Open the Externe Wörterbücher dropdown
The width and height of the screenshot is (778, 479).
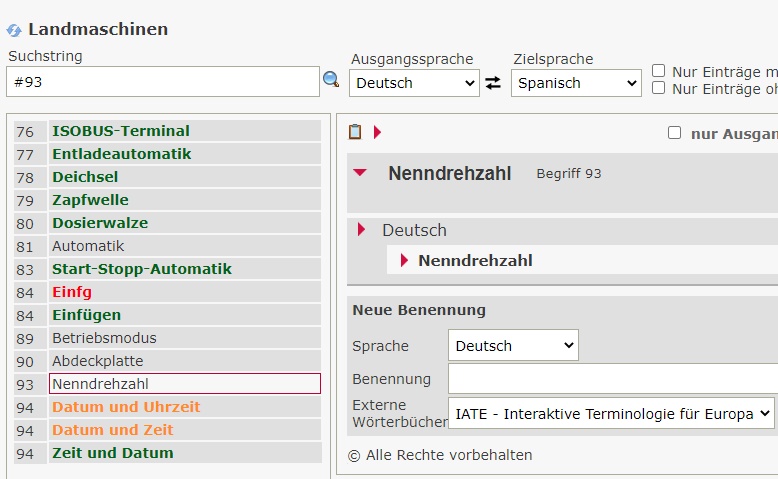pos(611,413)
